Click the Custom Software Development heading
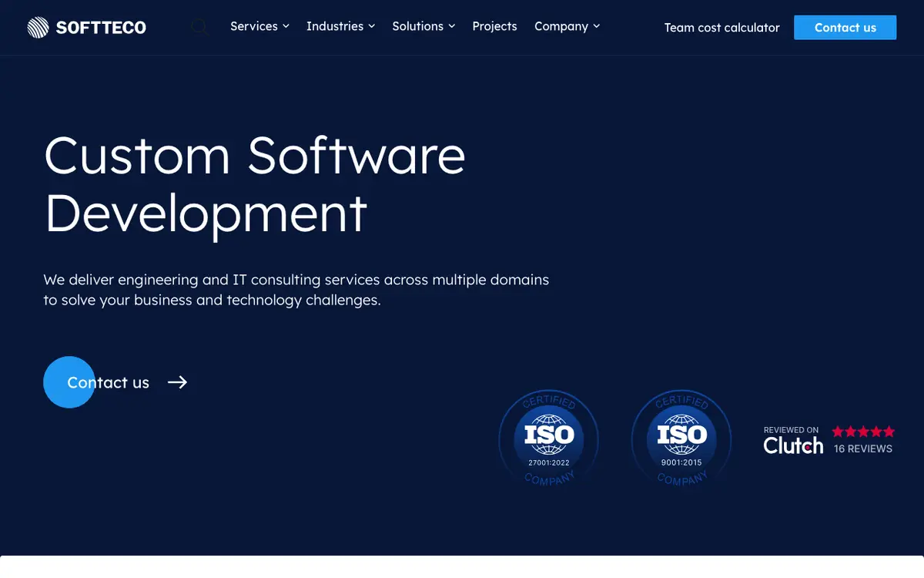Viewport: 924px width, 578px height. (255, 183)
